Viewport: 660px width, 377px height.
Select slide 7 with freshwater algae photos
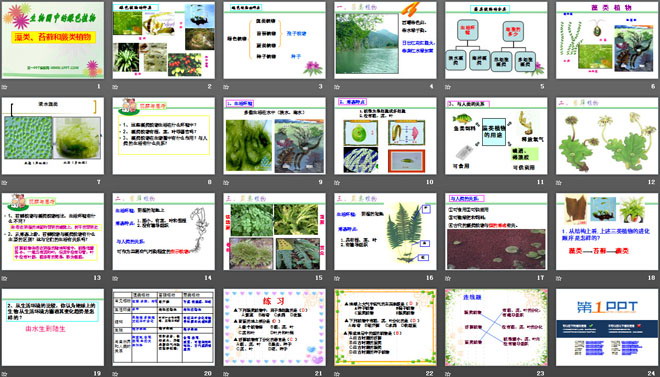(53, 136)
